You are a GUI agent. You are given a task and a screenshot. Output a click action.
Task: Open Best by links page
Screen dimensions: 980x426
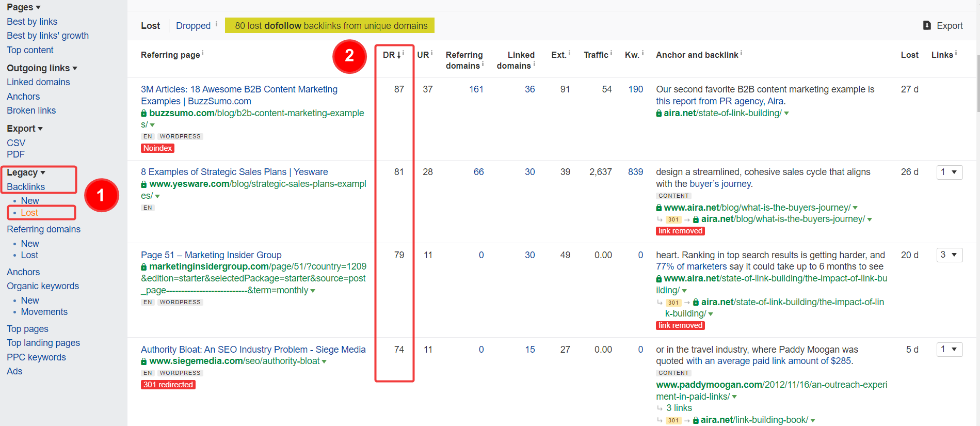point(32,22)
